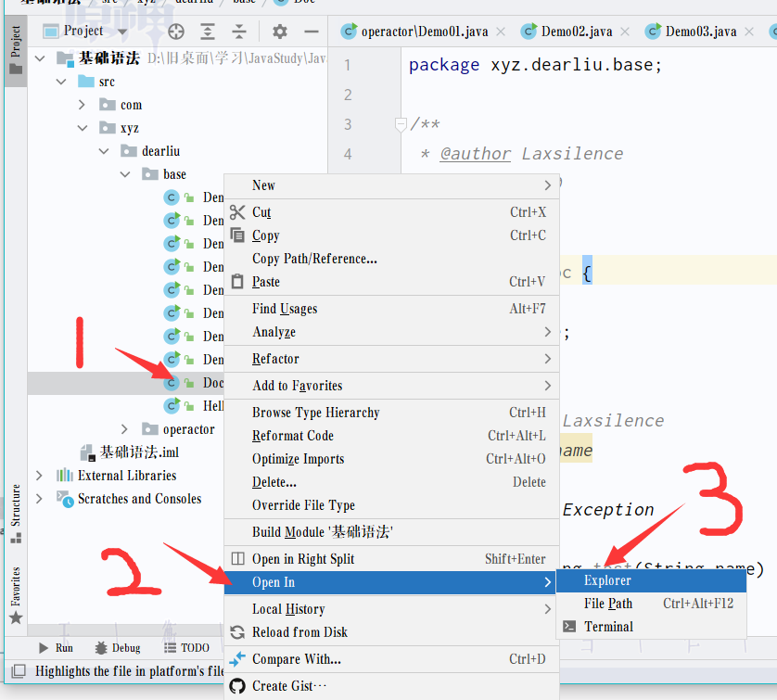
Task: Choose Explorer in Open In submenu
Action: click(x=607, y=580)
